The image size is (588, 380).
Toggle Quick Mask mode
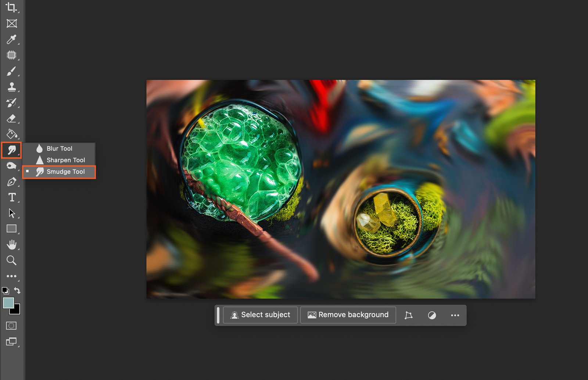pos(11,326)
